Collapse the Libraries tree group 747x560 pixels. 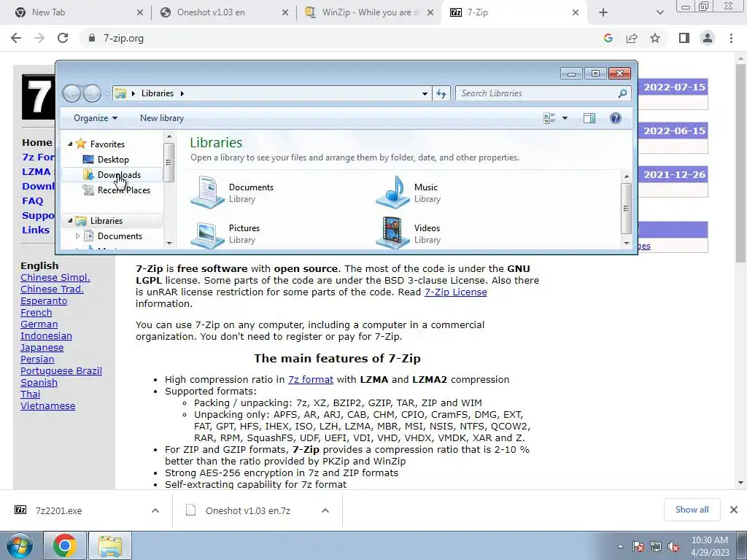pyautogui.click(x=70, y=220)
